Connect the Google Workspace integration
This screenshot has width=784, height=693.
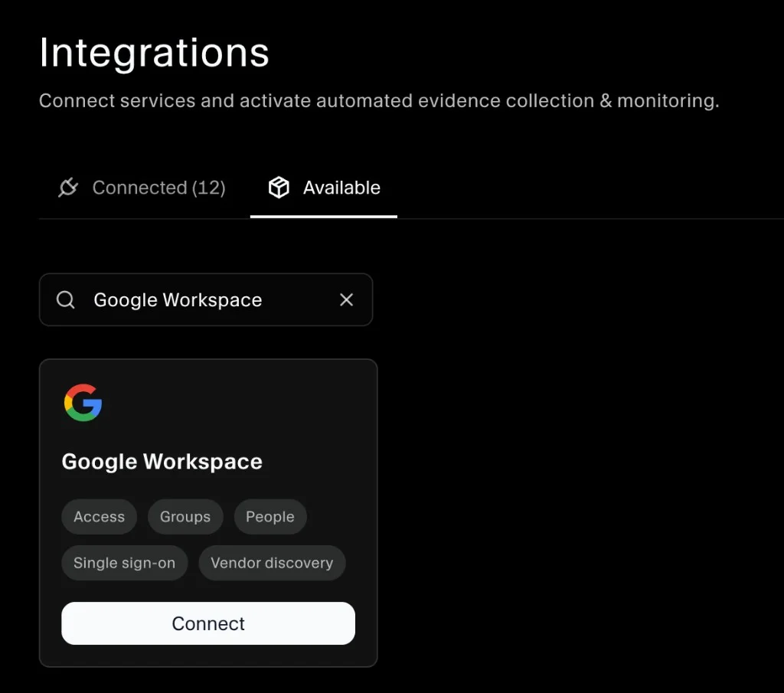(x=208, y=623)
